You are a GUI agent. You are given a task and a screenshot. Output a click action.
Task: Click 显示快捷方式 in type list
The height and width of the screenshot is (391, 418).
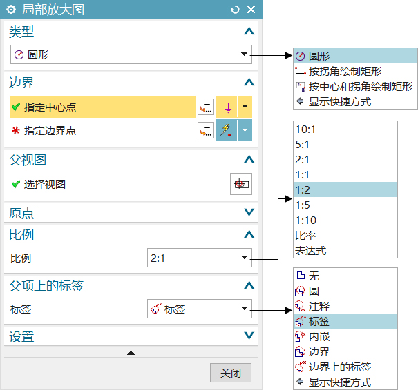point(355,101)
